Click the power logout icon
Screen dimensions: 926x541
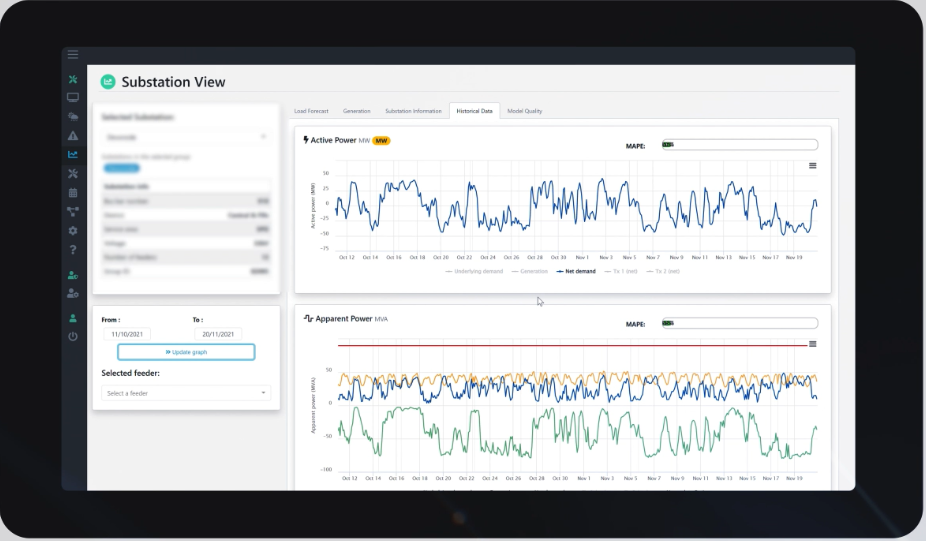coord(73,337)
